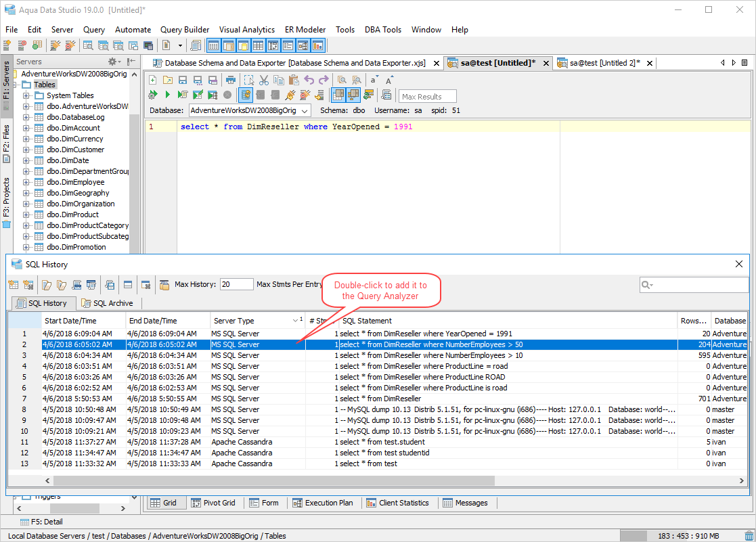Viewport: 756px width, 542px height.
Task: Click the redo purple arrow icon
Action: (324, 80)
